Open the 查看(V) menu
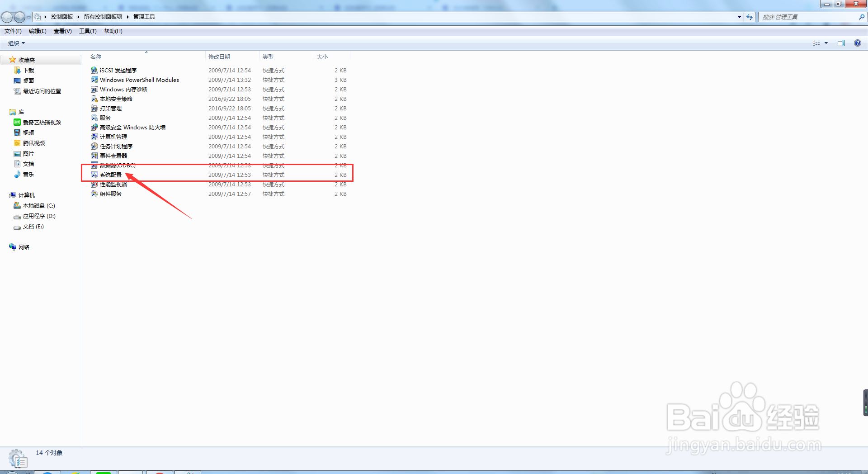 62,31
